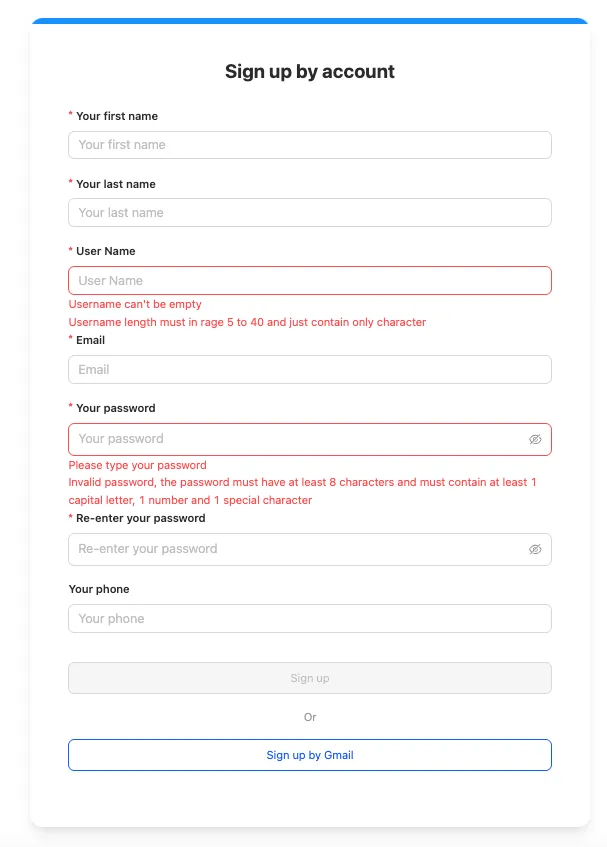Choose Sign up by Gmail
Viewport: 607px width, 847px height.
point(310,755)
